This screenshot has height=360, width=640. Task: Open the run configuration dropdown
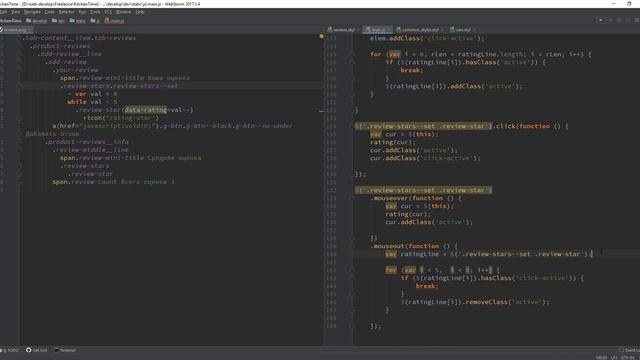pos(601,20)
